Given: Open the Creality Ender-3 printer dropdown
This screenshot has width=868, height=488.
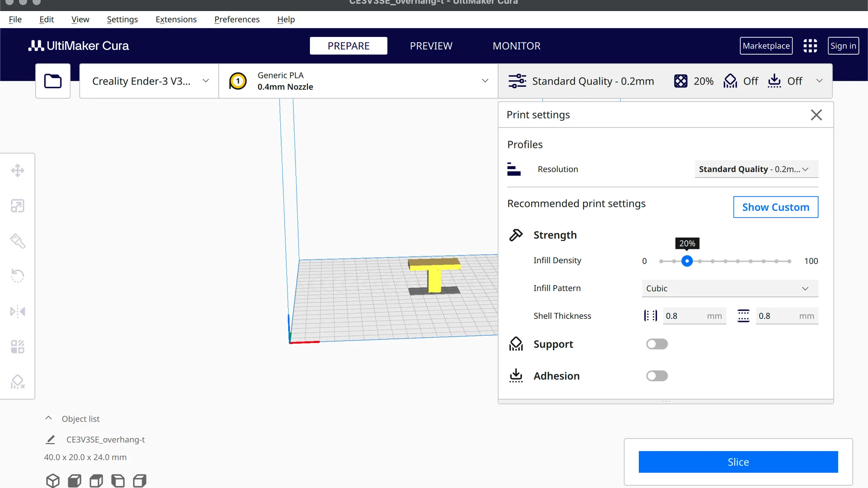Looking at the screenshot, I should pos(149,81).
